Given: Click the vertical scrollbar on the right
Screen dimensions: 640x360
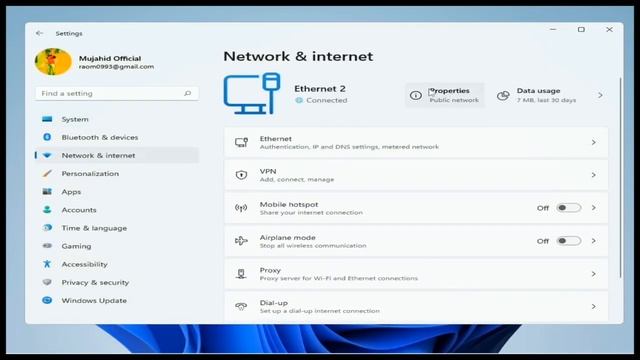Looking at the screenshot, I should (x=620, y=178).
